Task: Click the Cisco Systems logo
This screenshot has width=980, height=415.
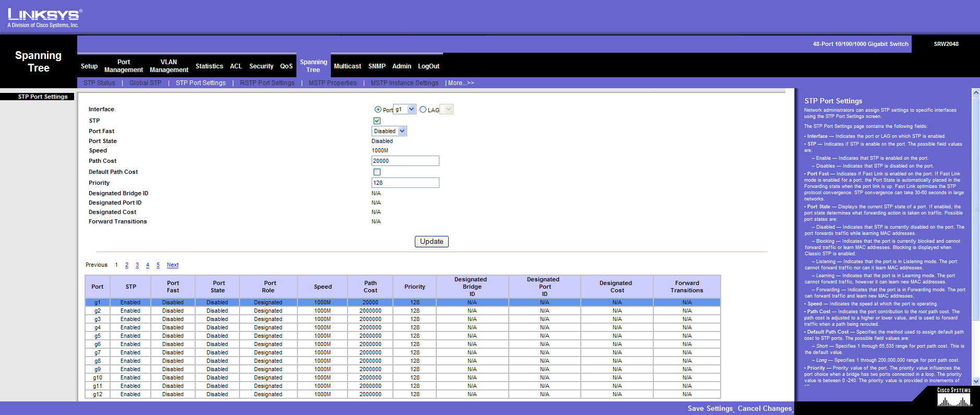Action: 953,398
